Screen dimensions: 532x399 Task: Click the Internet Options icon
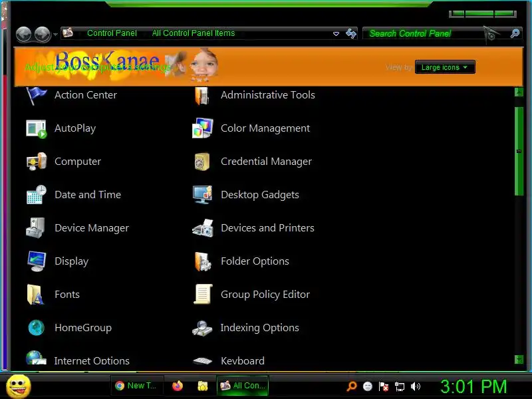click(x=36, y=358)
